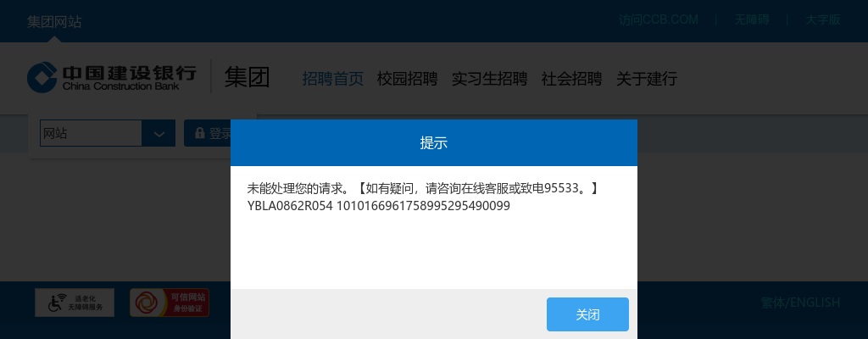Select 实习生招聘 from the navigation
The width and height of the screenshot is (868, 339).
coord(489,79)
